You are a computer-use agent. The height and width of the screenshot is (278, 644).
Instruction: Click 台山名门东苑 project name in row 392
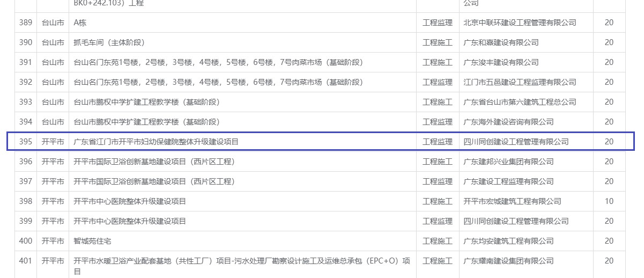[x=218, y=82]
